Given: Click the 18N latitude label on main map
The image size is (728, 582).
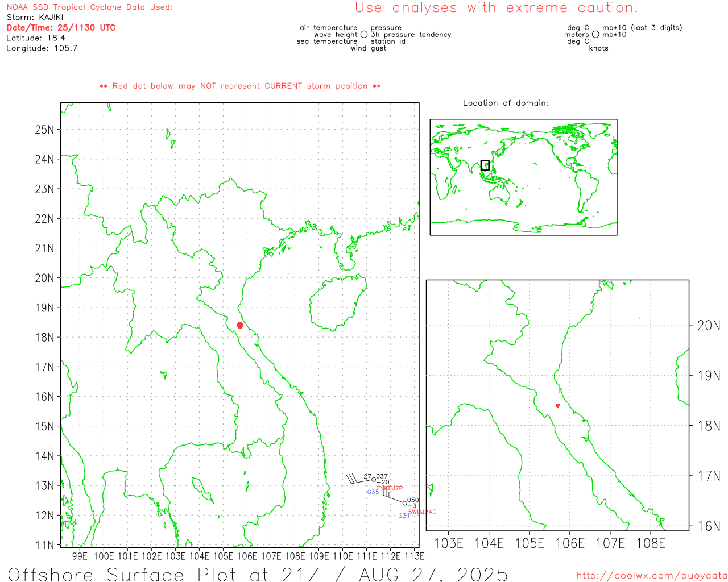Looking at the screenshot, I should 44,338.
